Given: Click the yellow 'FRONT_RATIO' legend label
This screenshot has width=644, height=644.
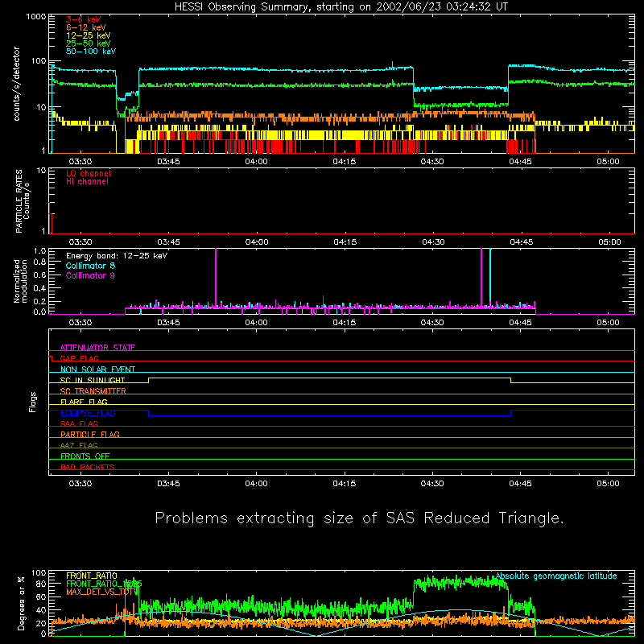Looking at the screenshot, I should pyautogui.click(x=92, y=576).
